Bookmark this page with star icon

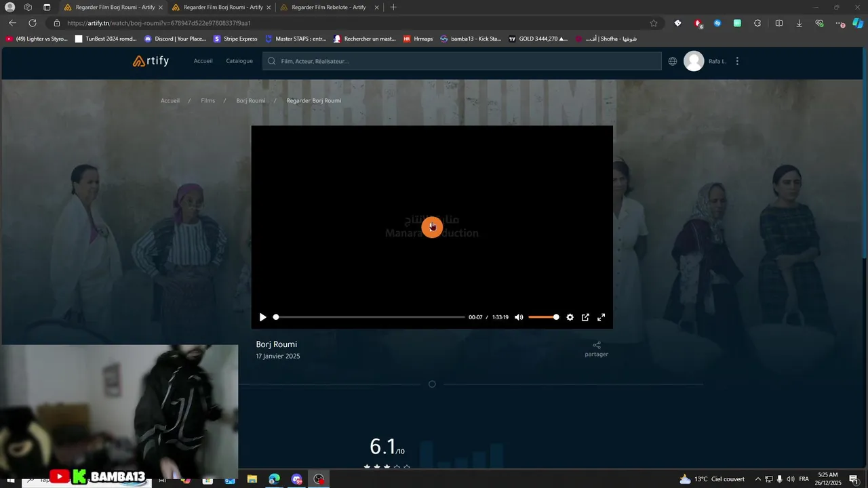[x=654, y=23]
